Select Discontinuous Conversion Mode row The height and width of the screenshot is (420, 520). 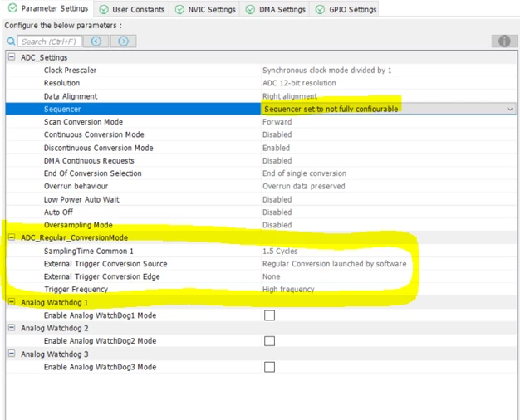tap(261, 148)
